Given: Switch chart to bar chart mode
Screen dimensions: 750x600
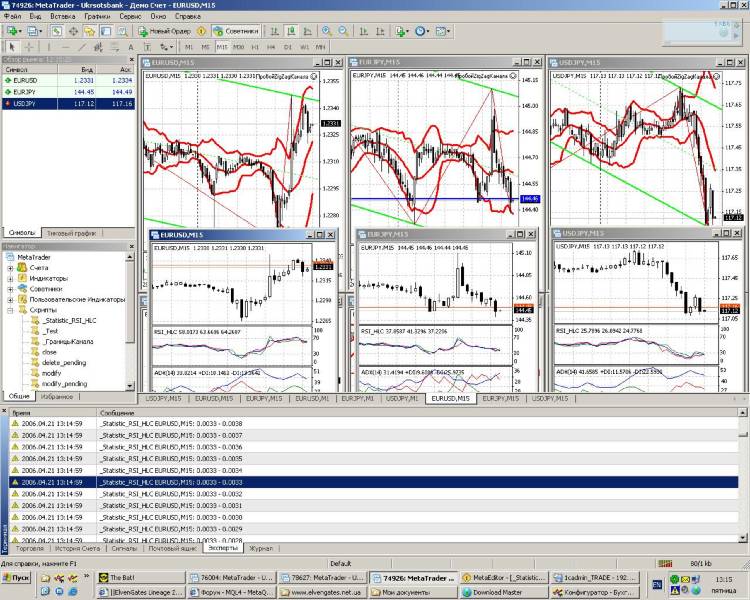Looking at the screenshot, I should [274, 31].
